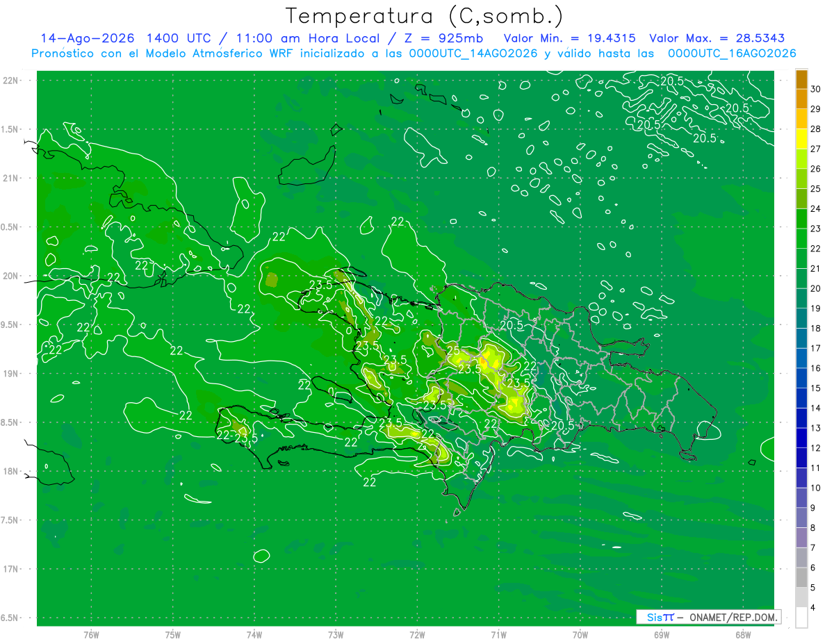Click the '17N' latitude axis label

[x=10, y=569]
